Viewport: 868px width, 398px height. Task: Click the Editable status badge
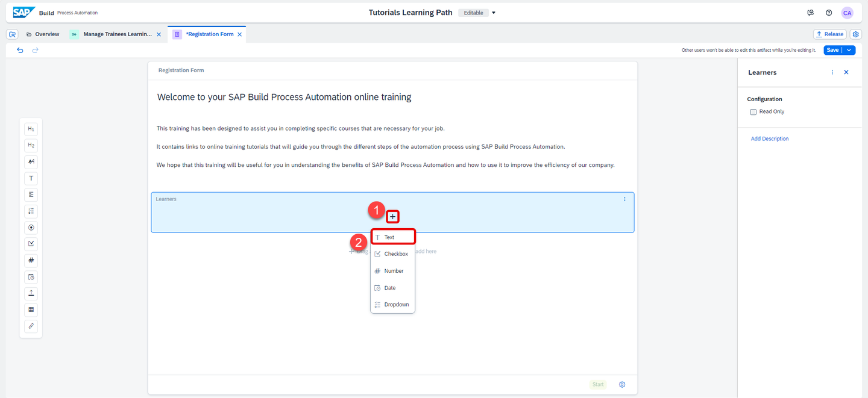[474, 13]
